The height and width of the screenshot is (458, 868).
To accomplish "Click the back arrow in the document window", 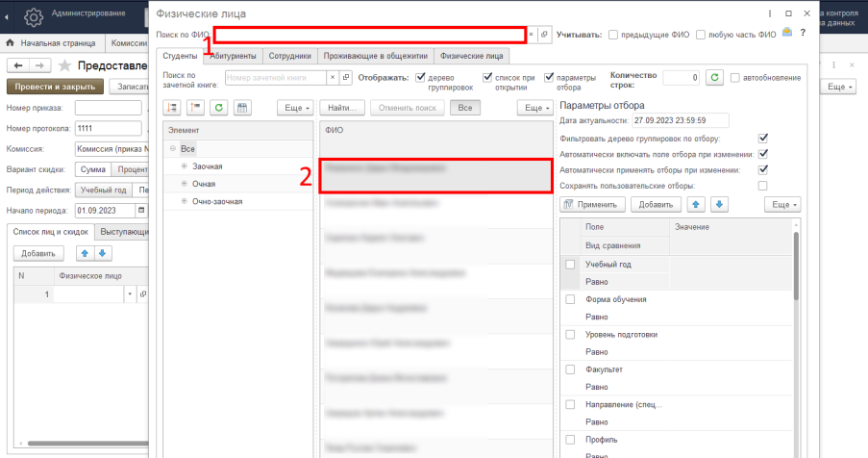I will 17,65.
